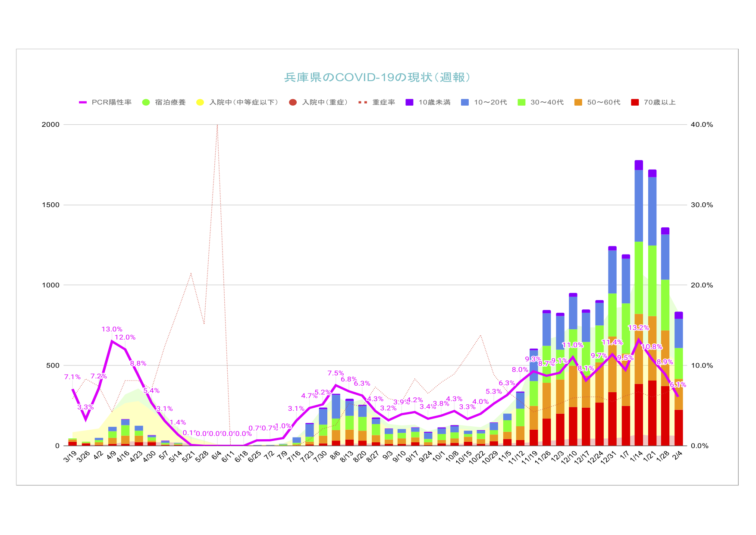Screen dimensions: 756x535
Task: Click the 6.1% data label at the far right
Action: pyautogui.click(x=678, y=385)
